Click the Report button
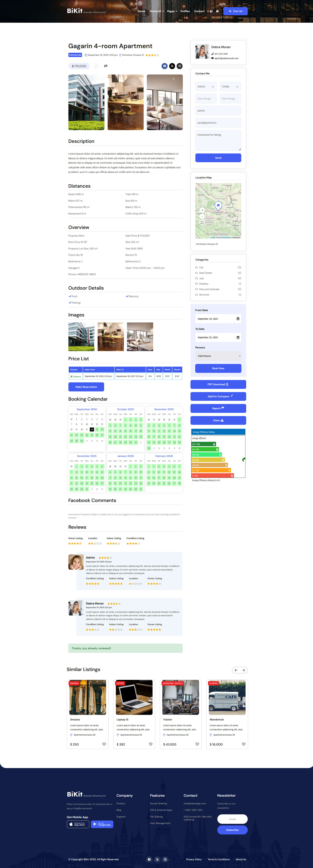Screen dimensions: 313x868 pyautogui.click(x=218, y=408)
